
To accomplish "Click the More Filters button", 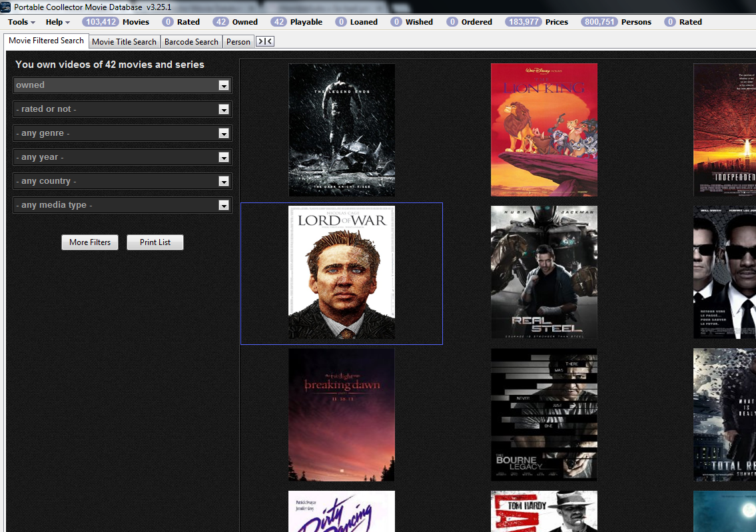I will point(90,242).
